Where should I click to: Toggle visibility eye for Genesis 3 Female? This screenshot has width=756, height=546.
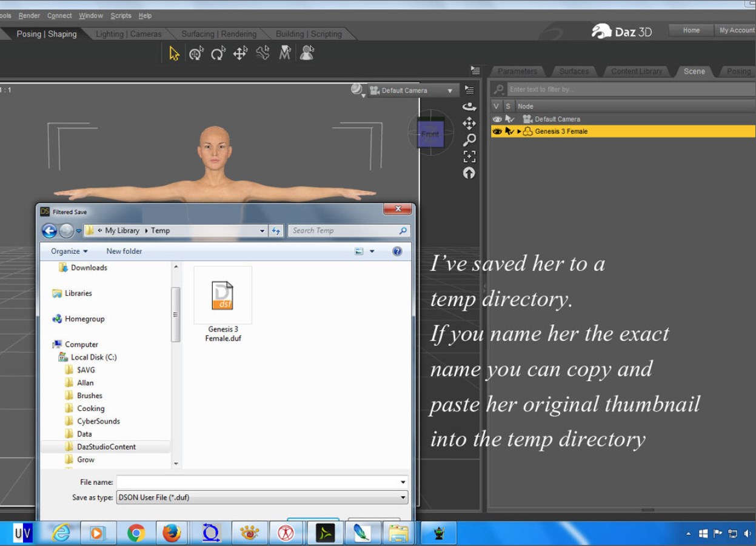tap(497, 132)
